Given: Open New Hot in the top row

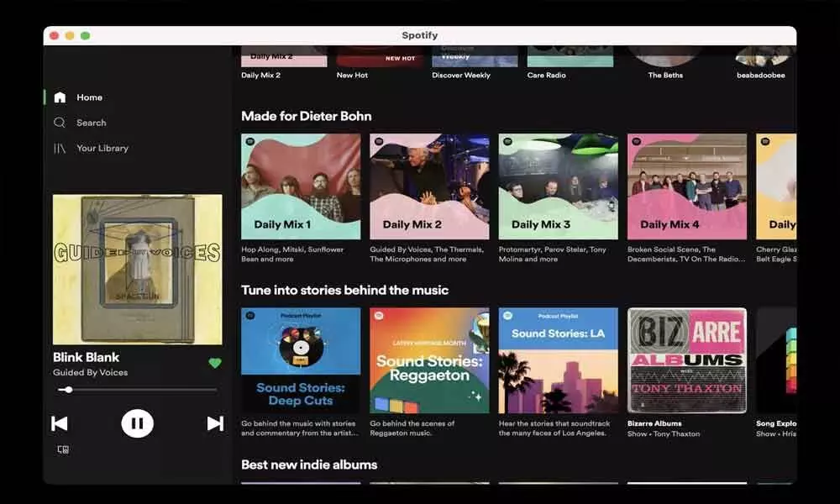Looking at the screenshot, I should point(380,63).
